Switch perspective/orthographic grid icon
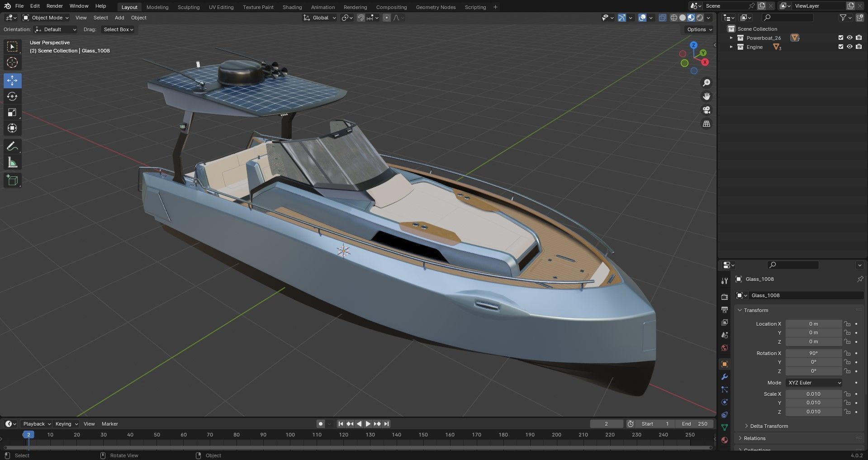Screen dimensions: 868x460 [x=706, y=123]
